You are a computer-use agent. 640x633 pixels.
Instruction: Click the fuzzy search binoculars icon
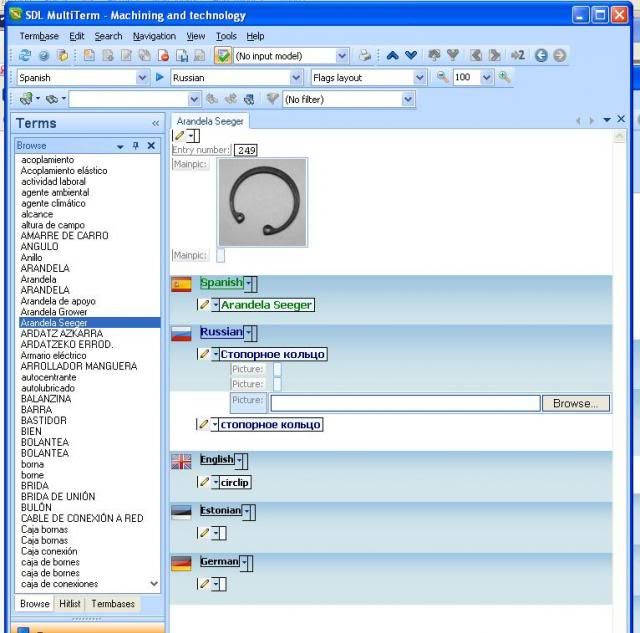coord(52,99)
